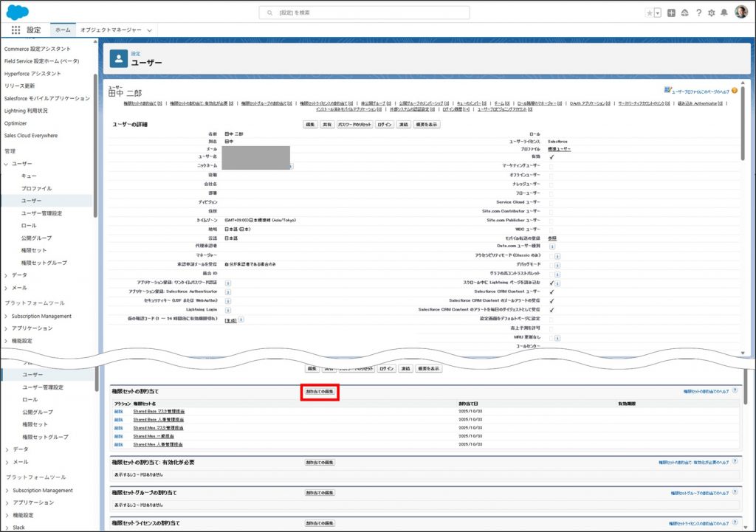Open the setup gear icon
Viewport: 756px width, 532px height.
(712, 13)
